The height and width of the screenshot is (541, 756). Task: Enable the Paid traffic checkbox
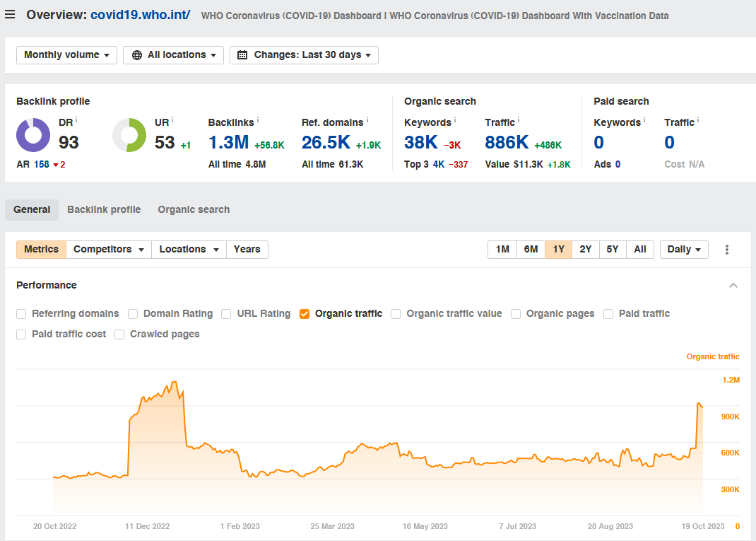click(x=608, y=314)
